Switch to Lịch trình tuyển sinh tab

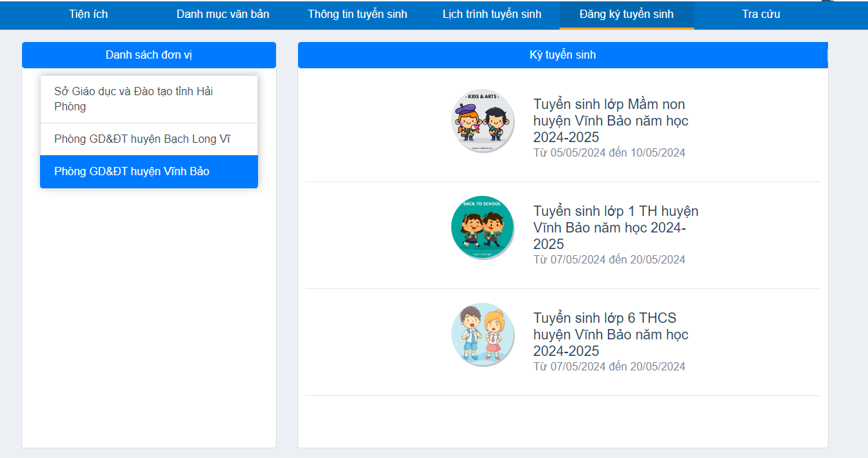point(492,14)
